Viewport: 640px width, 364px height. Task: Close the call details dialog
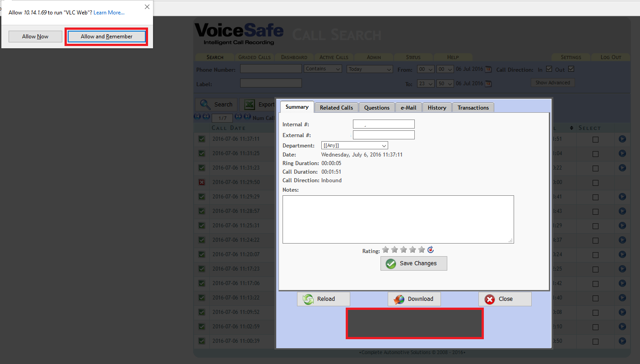pyautogui.click(x=505, y=299)
